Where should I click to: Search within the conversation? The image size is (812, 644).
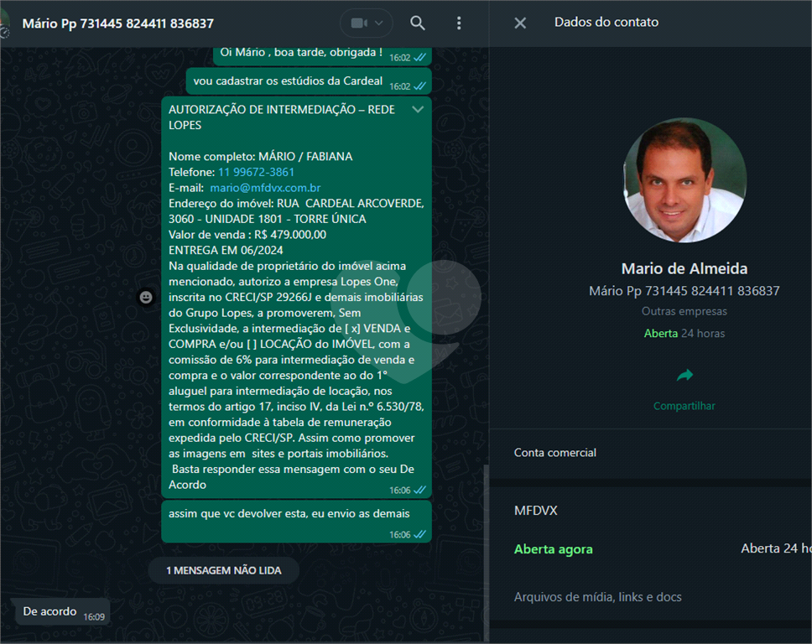tap(418, 23)
